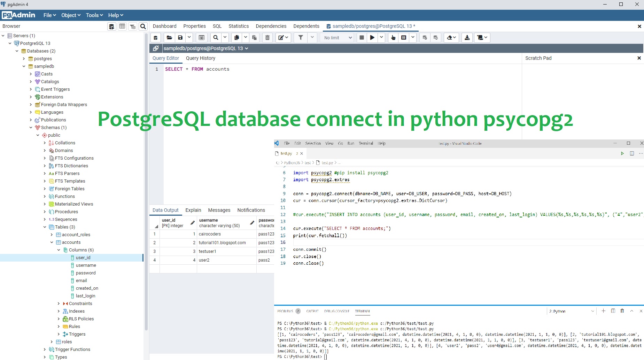Save the query with the floppy disk icon
Screen dimensions: 644x360
[180, 38]
